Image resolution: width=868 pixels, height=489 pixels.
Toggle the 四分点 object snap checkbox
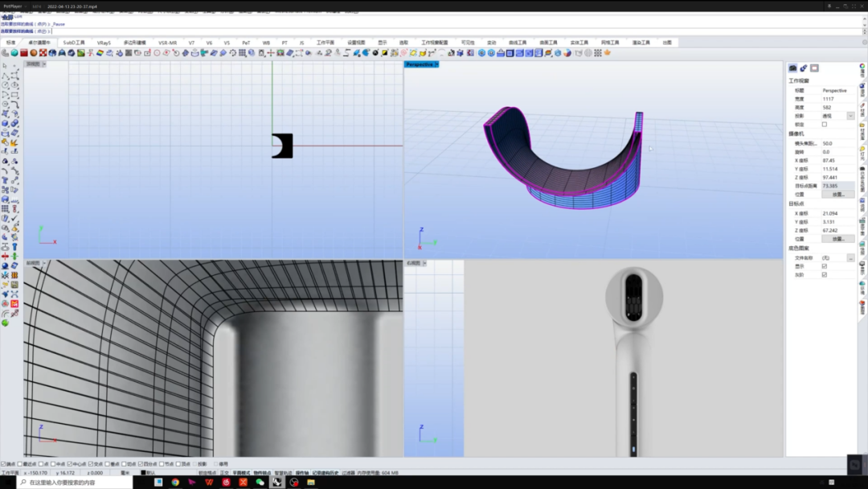pyautogui.click(x=140, y=464)
